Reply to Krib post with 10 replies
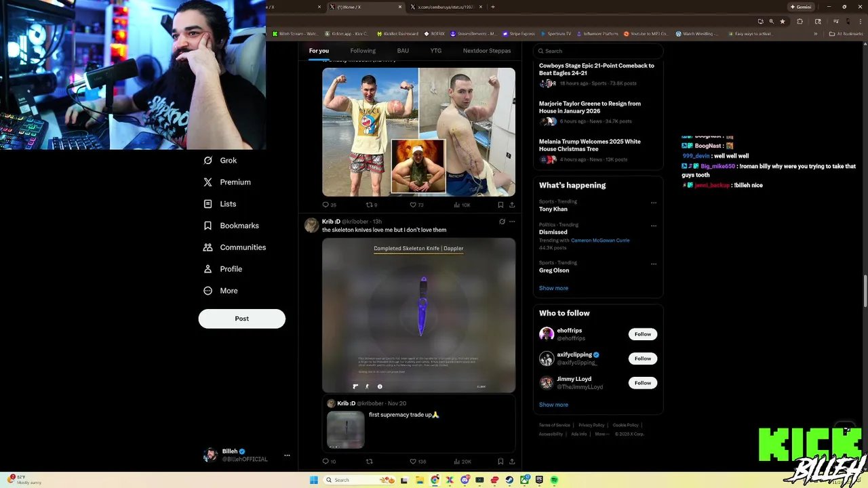Viewport: 868px width, 488px height. point(329,462)
